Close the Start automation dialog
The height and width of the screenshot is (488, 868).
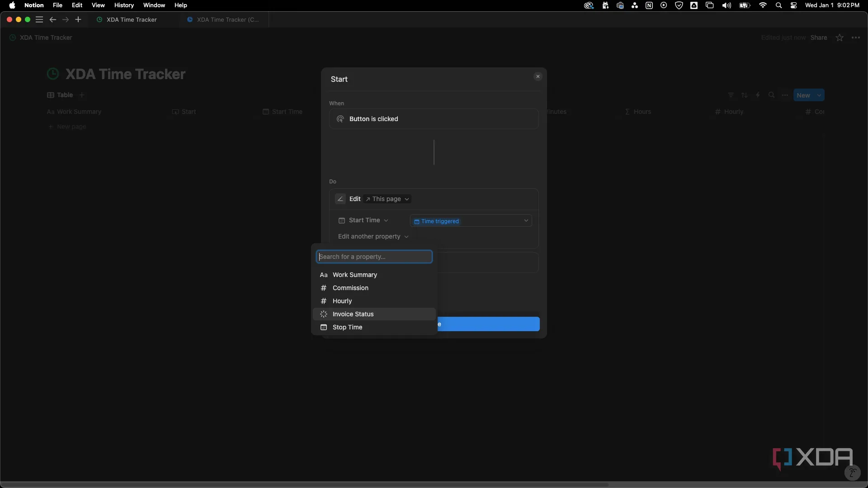click(538, 76)
